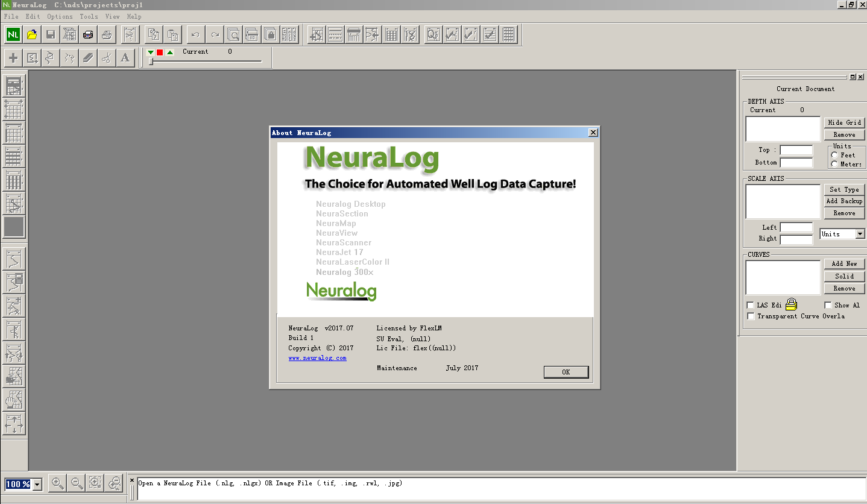867x504 pixels.
Task: Click the green down triangle depth button
Action: click(151, 52)
